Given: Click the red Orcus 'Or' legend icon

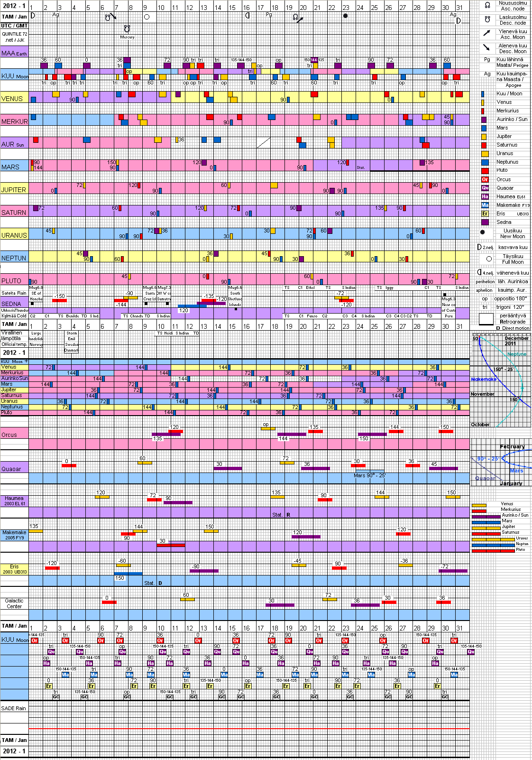Looking at the screenshot, I should click(485, 179).
